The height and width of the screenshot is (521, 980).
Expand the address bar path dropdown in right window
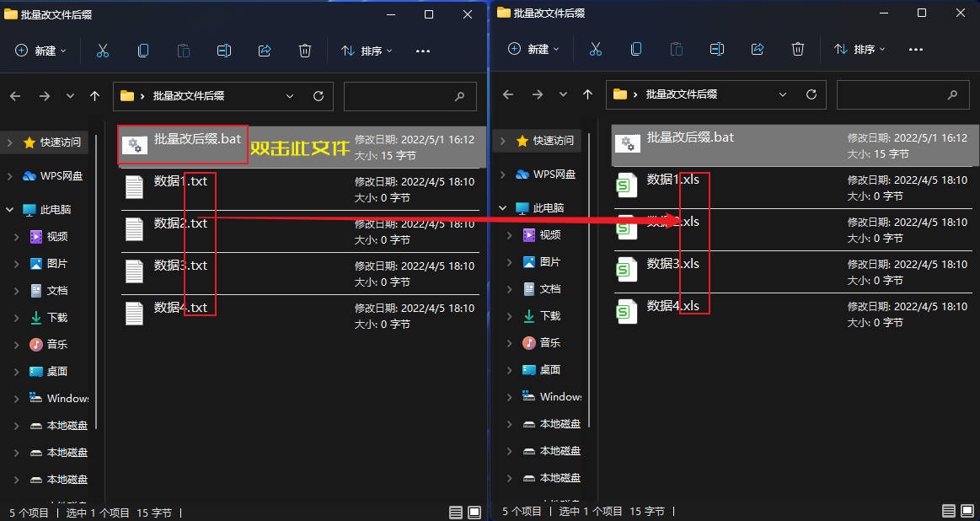click(x=783, y=95)
